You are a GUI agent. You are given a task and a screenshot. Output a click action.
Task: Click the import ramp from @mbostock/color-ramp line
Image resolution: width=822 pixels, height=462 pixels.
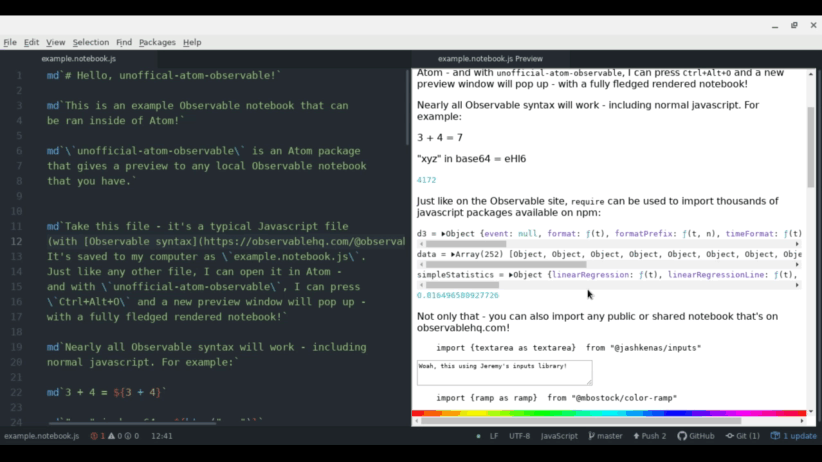556,398
